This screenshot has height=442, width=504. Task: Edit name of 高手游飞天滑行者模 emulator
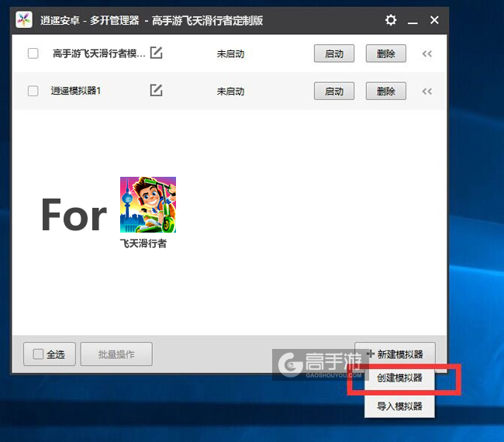pos(156,53)
